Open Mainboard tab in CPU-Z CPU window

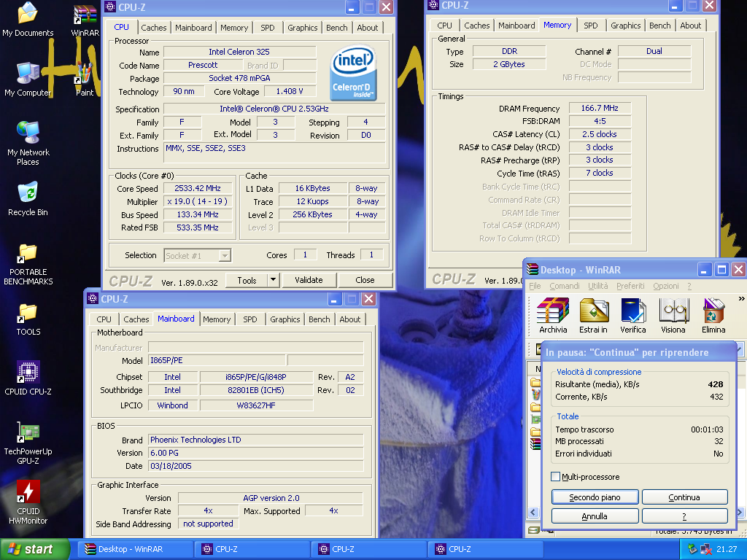pos(193,28)
